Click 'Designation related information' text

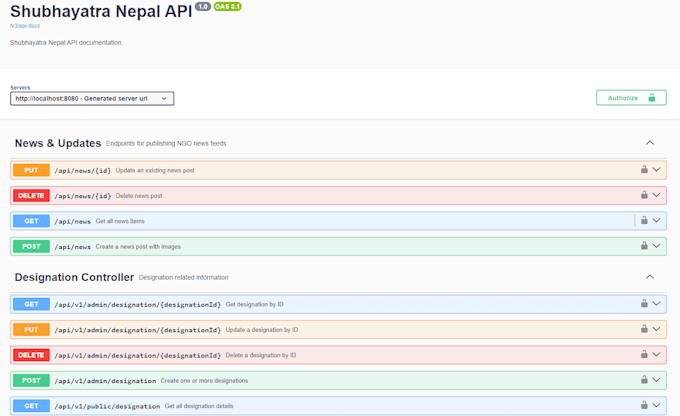183,277
